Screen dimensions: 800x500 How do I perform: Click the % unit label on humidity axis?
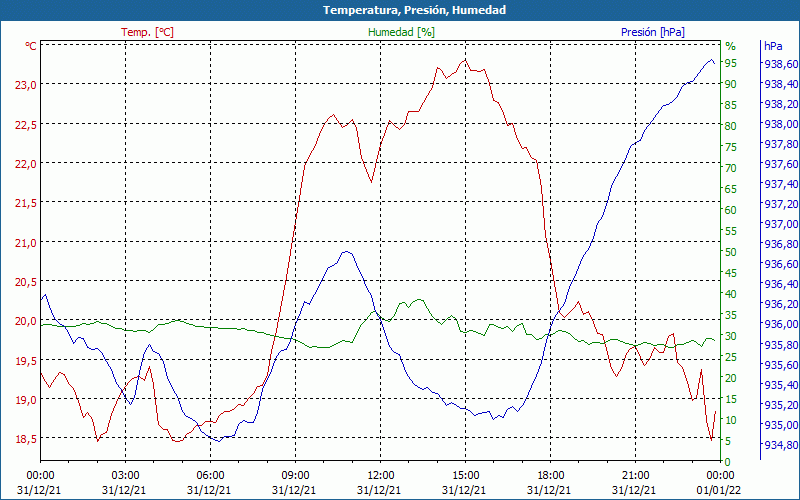point(731,46)
